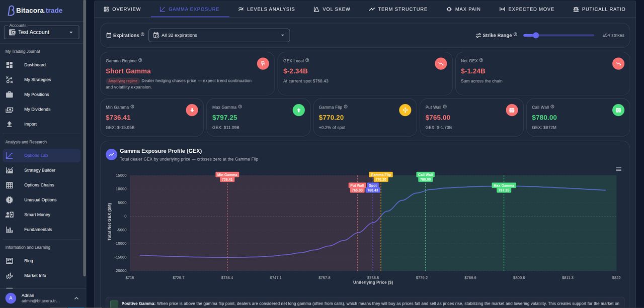Viewport: 644px width, 308px height.
Task: Click the green Call Wall badge icon
Action: point(618,110)
